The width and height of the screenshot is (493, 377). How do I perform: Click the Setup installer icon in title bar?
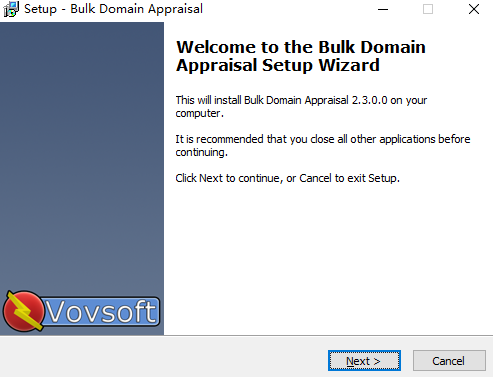(x=11, y=9)
